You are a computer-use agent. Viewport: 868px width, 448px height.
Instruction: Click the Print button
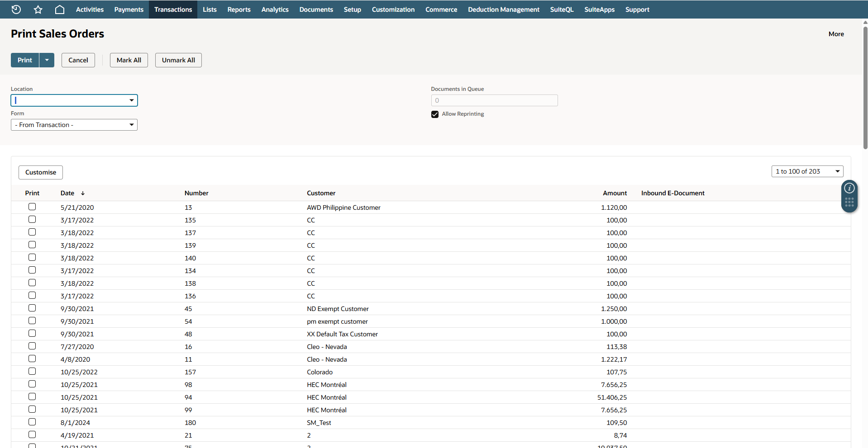pyautogui.click(x=25, y=60)
